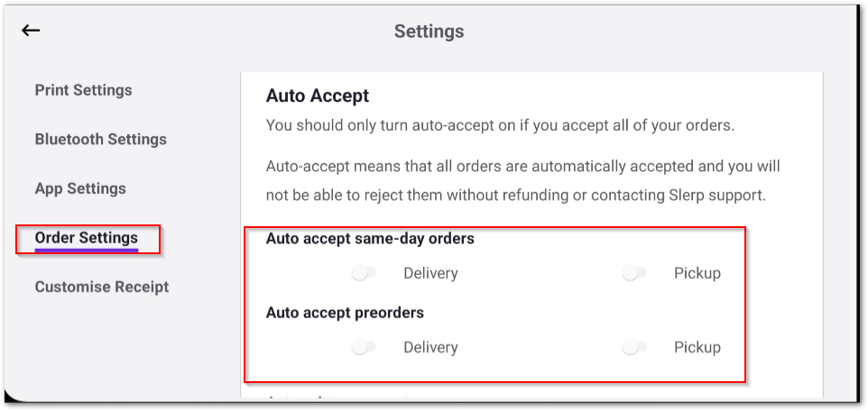The height and width of the screenshot is (411, 868).
Task: Click the Settings page title
Action: coord(429,32)
